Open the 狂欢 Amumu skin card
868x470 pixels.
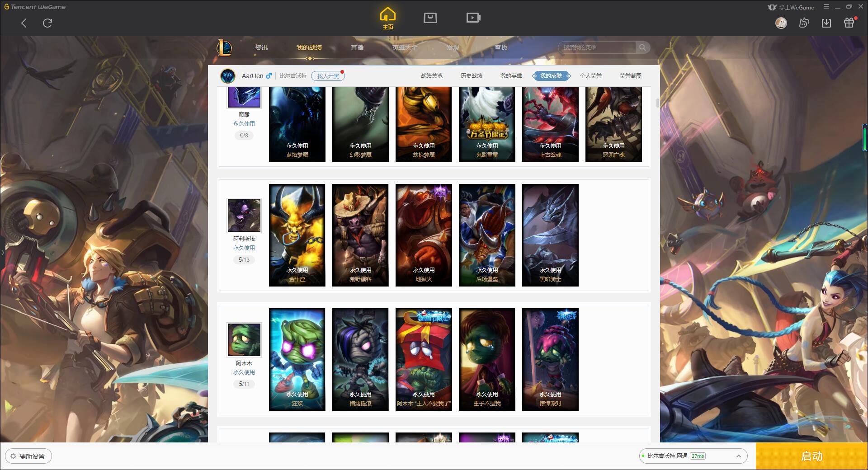click(x=297, y=359)
